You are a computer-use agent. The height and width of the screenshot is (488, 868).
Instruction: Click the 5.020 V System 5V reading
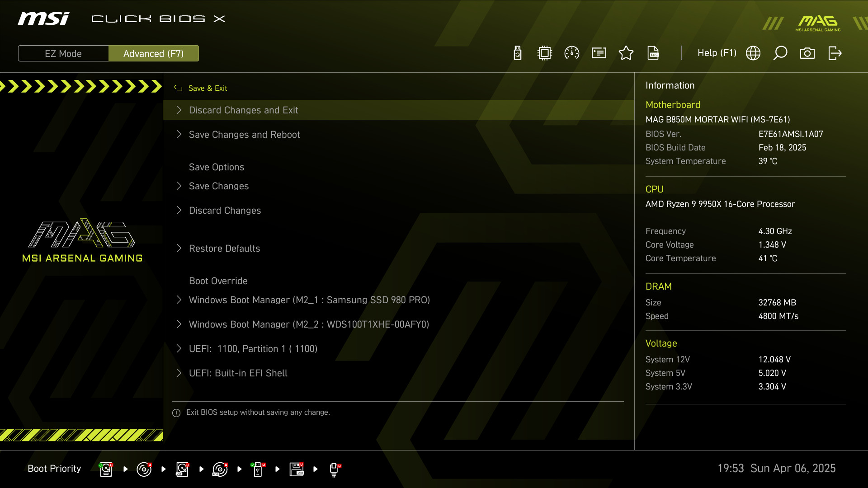[x=772, y=373]
